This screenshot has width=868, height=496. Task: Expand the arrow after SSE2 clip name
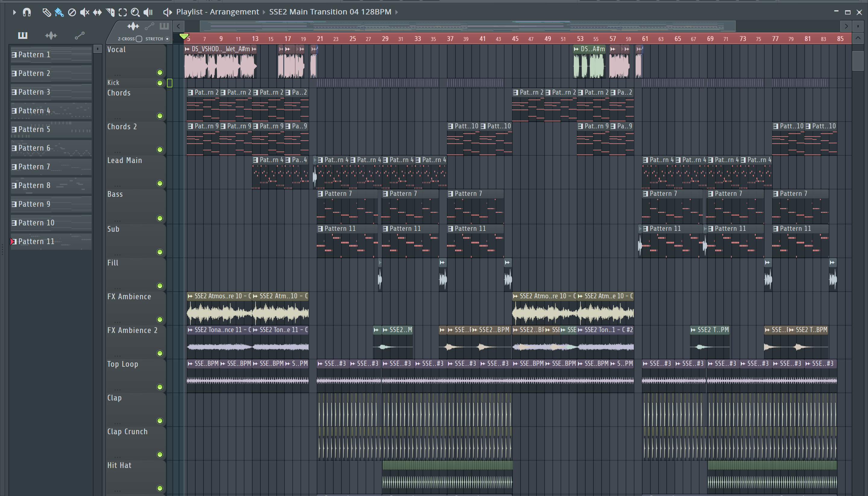point(397,12)
